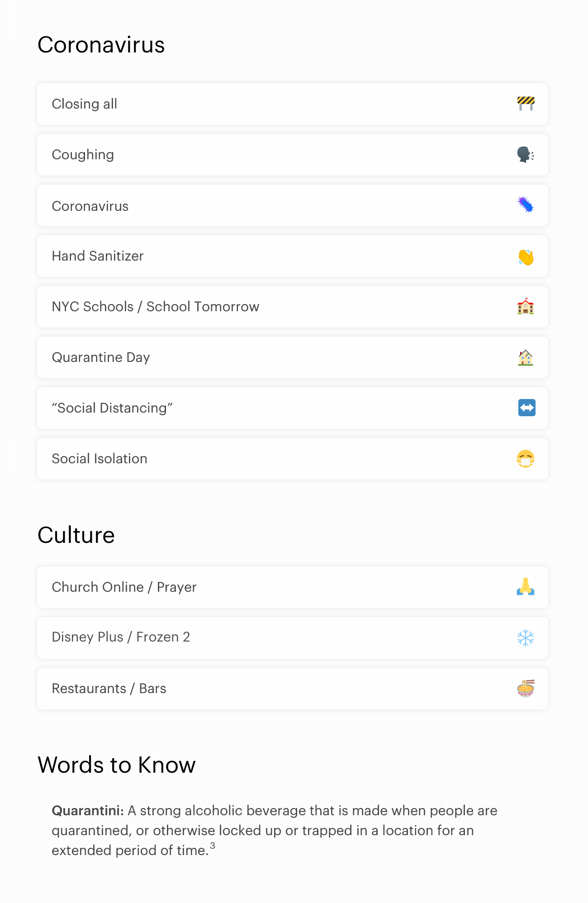Open the Hand Sanitizer entry
This screenshot has width=588, height=903.
pos(293,256)
